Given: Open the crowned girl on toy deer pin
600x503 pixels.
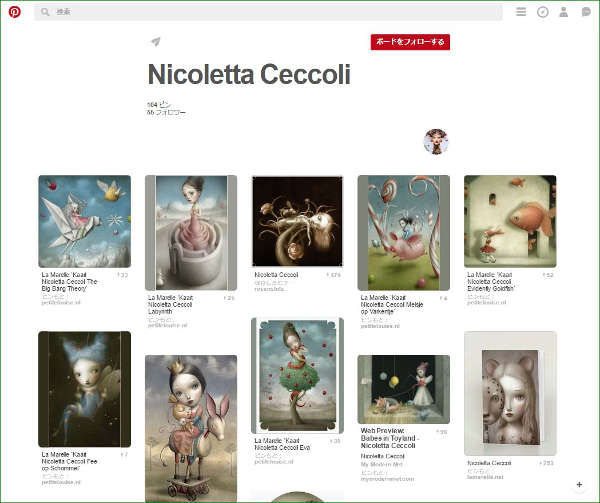Looking at the screenshot, I should point(191,428).
